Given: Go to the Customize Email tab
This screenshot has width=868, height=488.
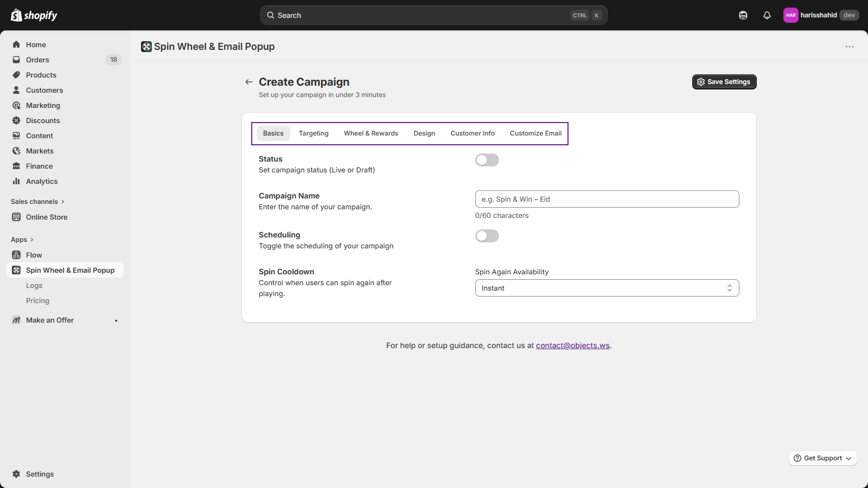Looking at the screenshot, I should (536, 133).
